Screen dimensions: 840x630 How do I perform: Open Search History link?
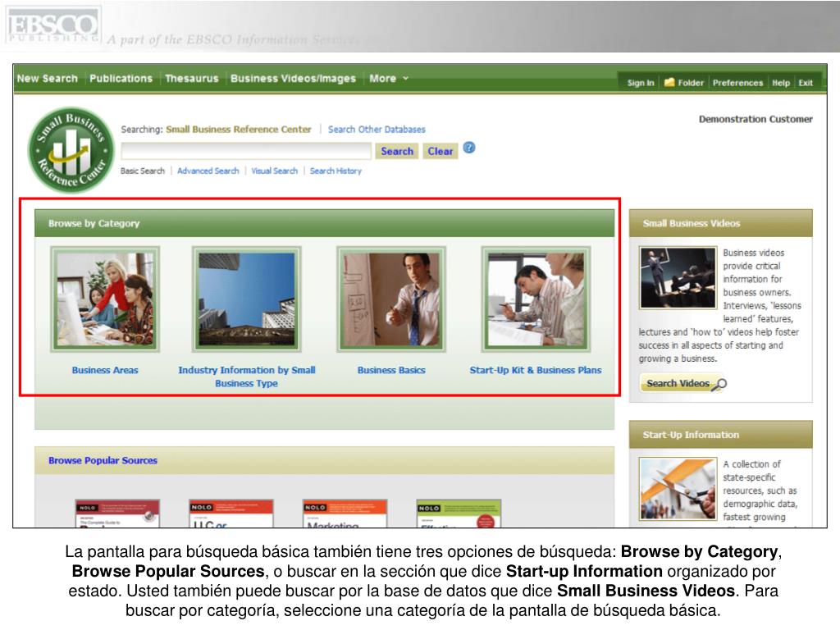[x=336, y=171]
